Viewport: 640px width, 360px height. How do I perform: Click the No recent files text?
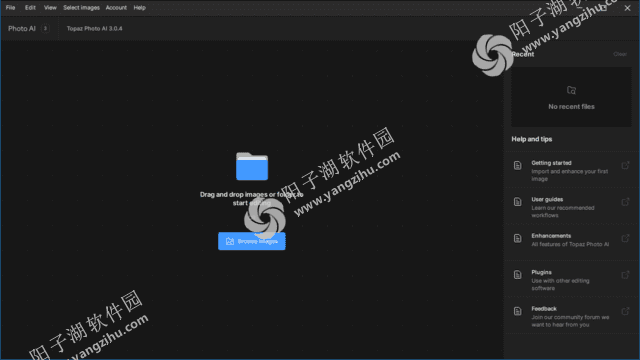[x=571, y=107]
